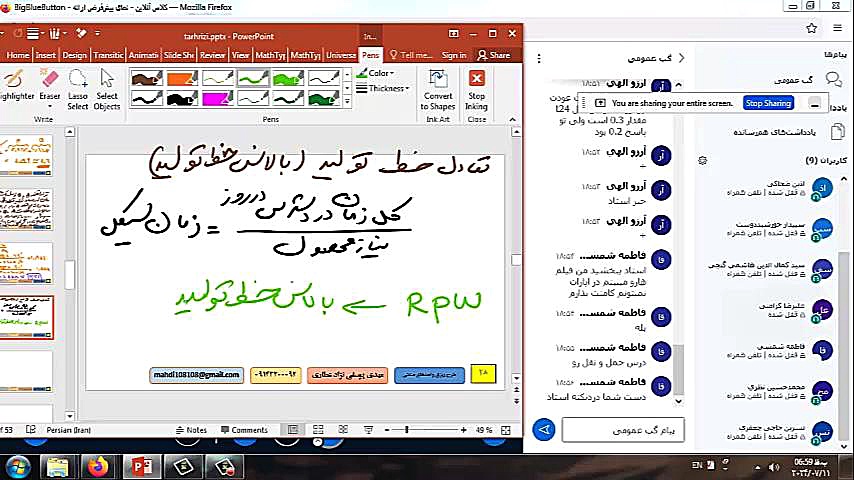This screenshot has height=480, width=854.
Task: Click the zoom slider handle
Action: click(x=406, y=430)
